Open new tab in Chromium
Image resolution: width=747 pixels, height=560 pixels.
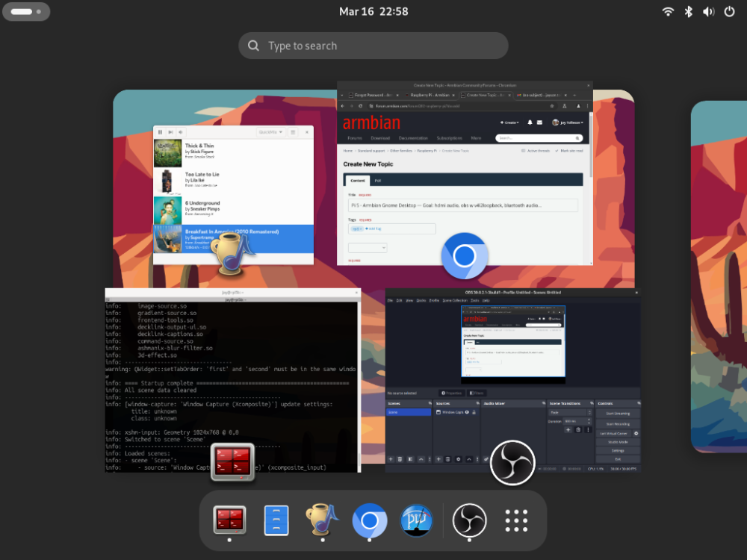coord(574,96)
